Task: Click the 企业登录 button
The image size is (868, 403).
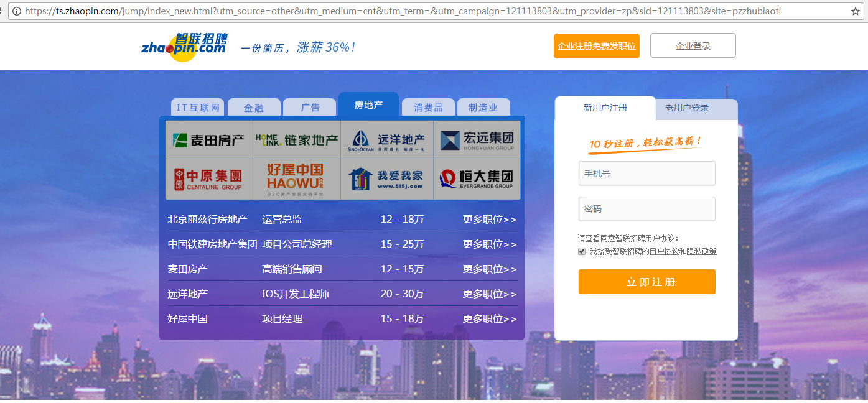Action: tap(693, 46)
